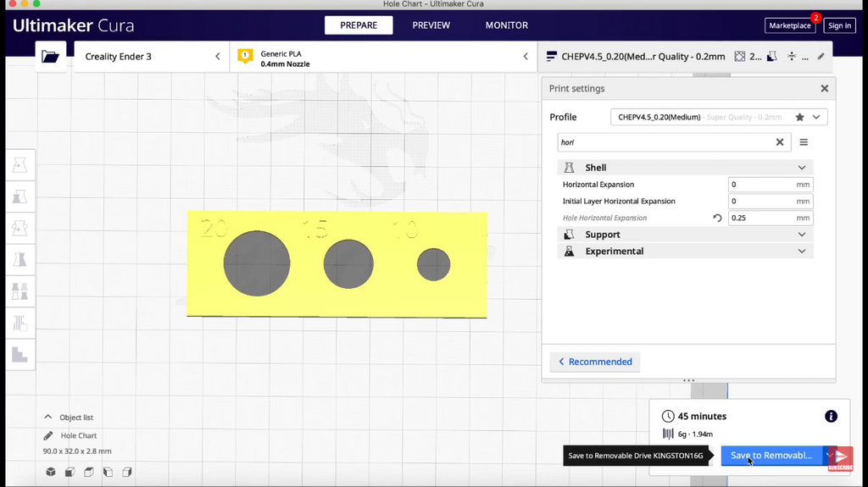Click the infill icon in settings summary bar
The height and width of the screenshot is (487, 868).
[x=739, y=57]
